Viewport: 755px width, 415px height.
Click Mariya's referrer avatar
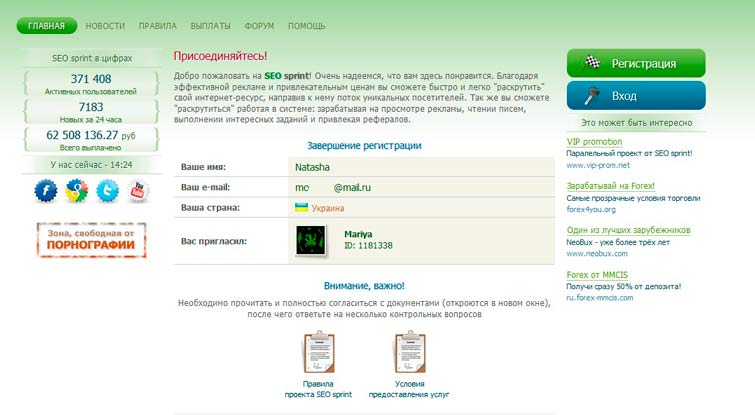311,240
